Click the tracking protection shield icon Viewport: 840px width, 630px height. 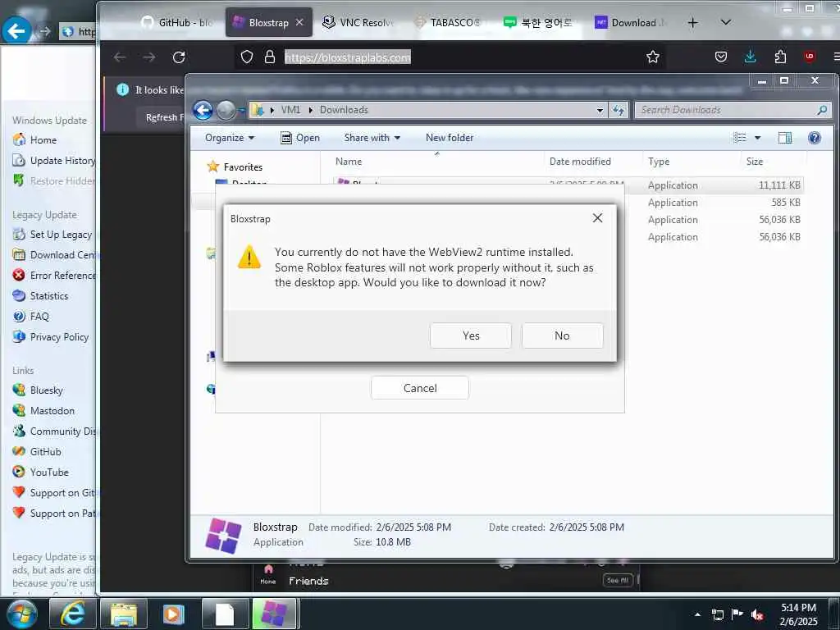point(246,57)
